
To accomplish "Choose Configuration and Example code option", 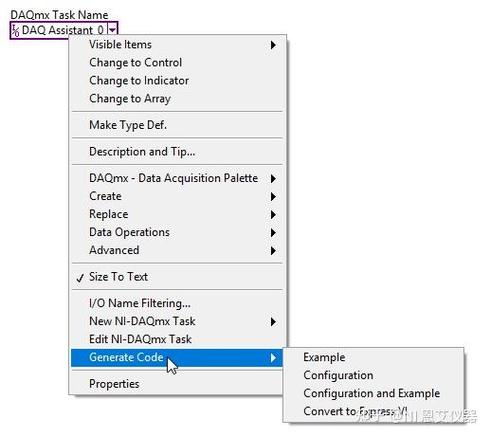I will (373, 393).
